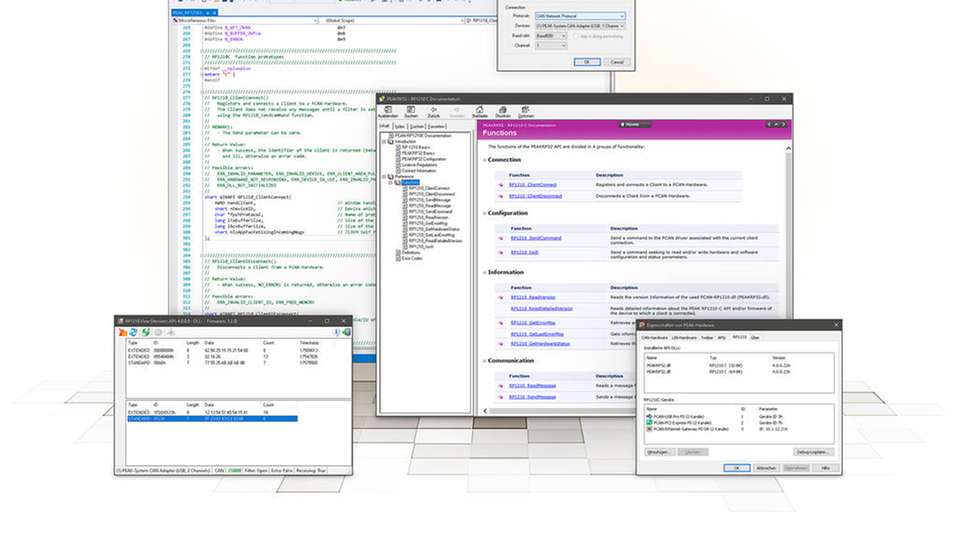Click the Drucken printer icon
960x540 pixels.
click(502, 110)
